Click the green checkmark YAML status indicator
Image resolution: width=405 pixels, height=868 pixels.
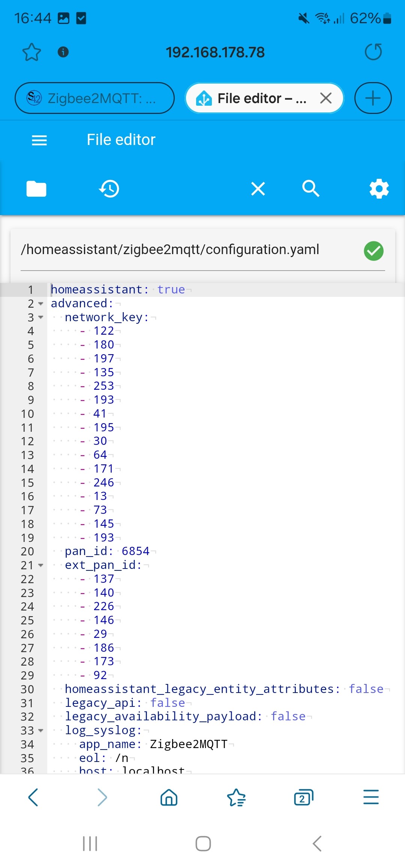[x=373, y=251]
